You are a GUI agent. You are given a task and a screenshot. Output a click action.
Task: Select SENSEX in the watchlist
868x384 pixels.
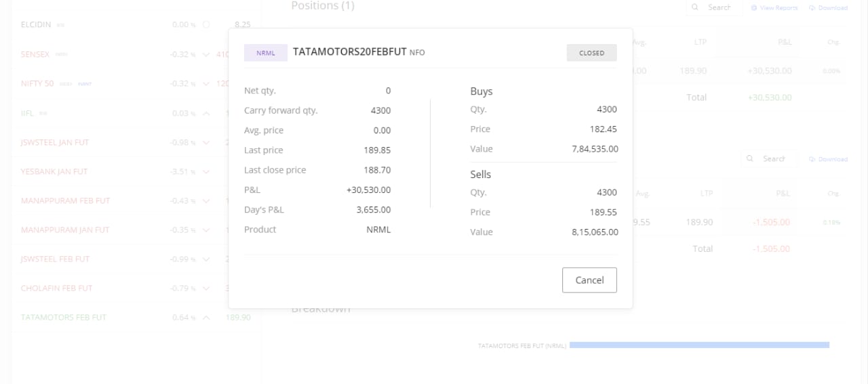[x=35, y=54]
